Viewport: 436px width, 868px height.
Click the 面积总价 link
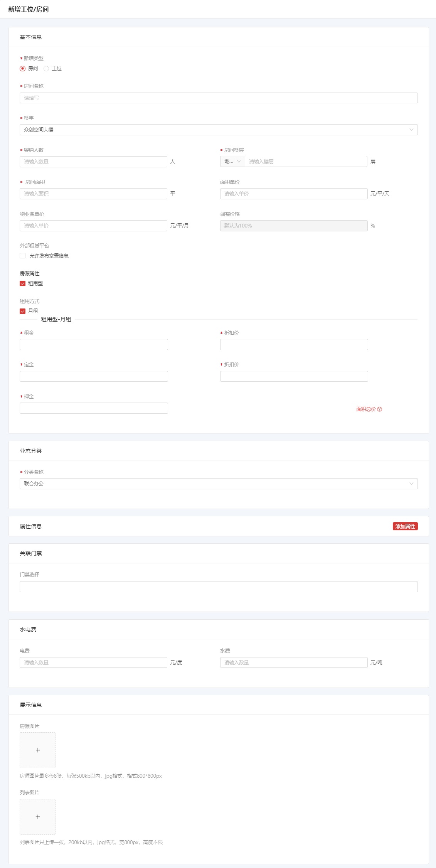[365, 409]
